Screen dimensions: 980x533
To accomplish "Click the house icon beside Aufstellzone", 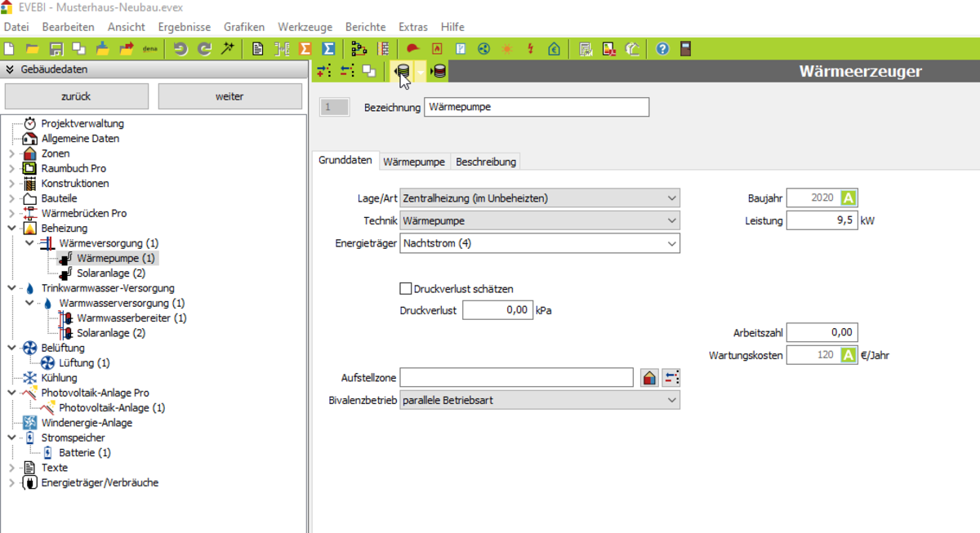I will click(649, 377).
